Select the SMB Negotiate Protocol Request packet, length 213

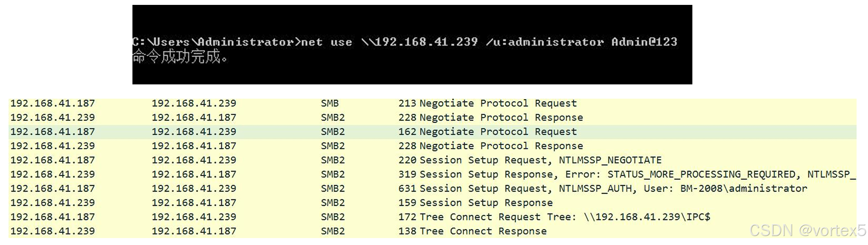432,104
